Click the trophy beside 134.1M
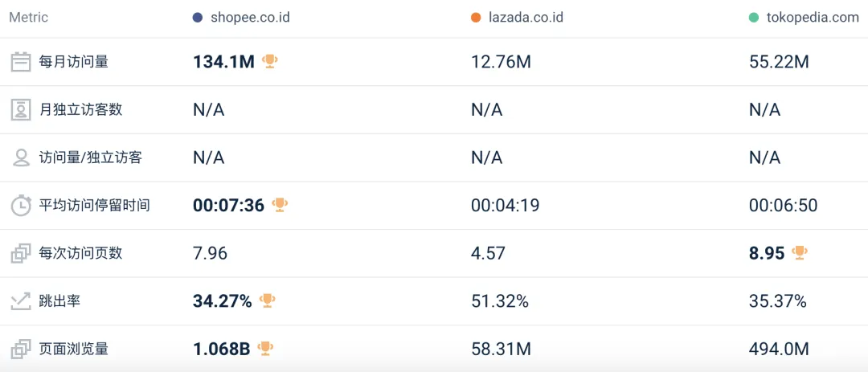Screen dimensions: 868x372 270,61
